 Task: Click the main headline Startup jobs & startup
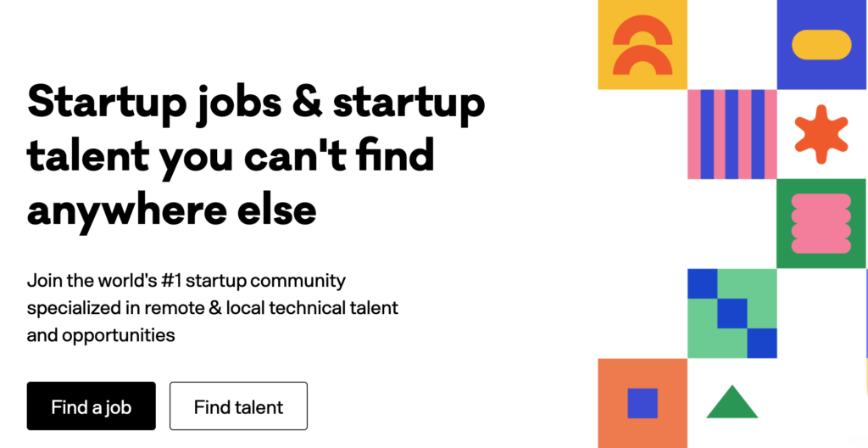point(256,105)
